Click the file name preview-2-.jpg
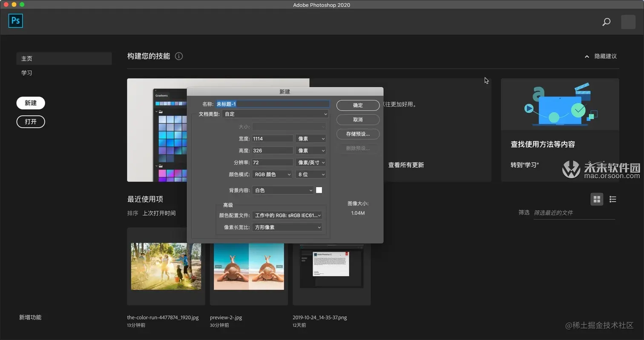Image resolution: width=644 pixels, height=340 pixels. pyautogui.click(x=226, y=317)
